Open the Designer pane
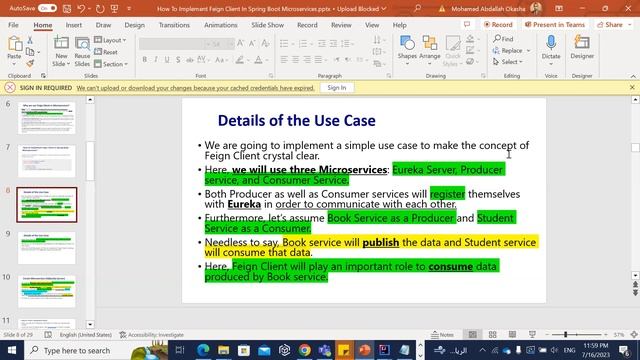 pyautogui.click(x=582, y=48)
